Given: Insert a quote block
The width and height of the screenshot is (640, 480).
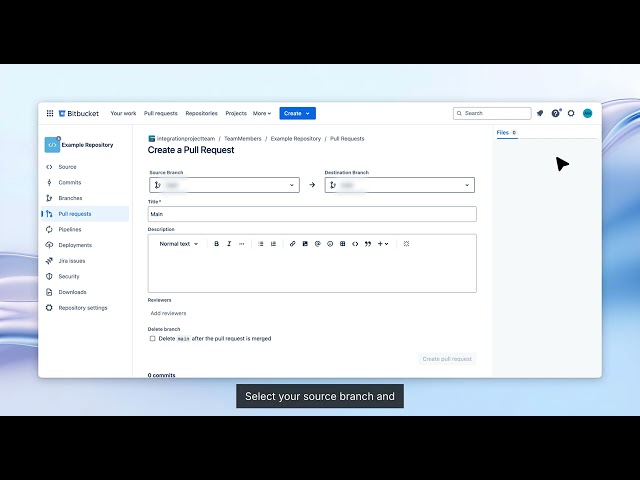Looking at the screenshot, I should [x=368, y=244].
